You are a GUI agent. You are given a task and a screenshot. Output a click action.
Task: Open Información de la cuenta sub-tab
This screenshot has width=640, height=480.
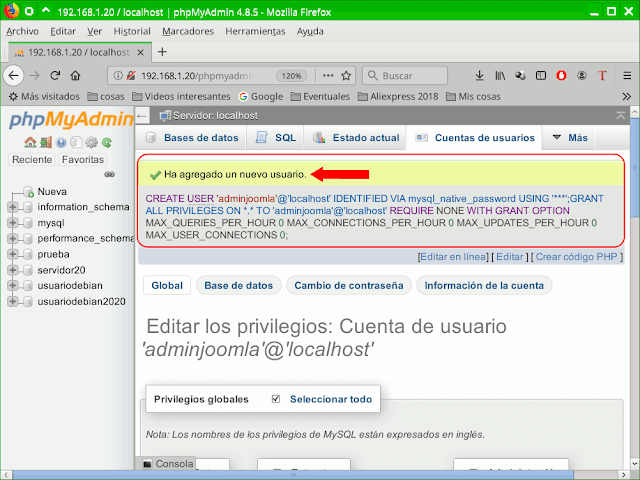coord(484,285)
